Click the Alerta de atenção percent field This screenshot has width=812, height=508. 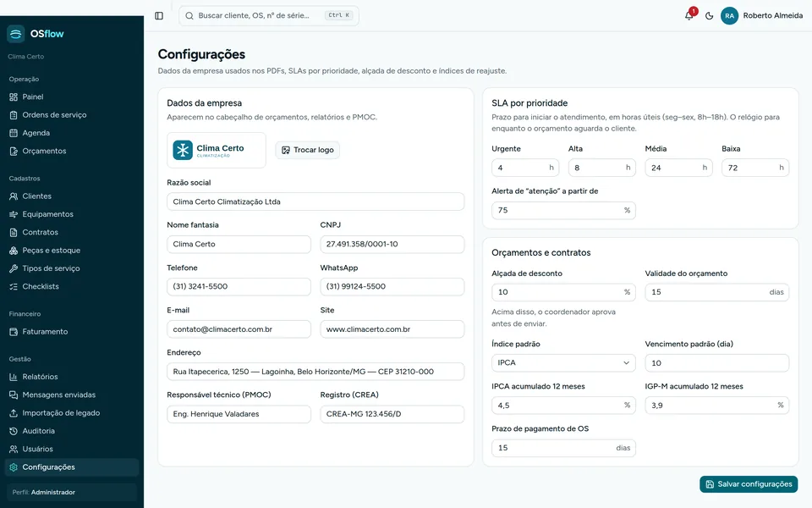(x=563, y=211)
